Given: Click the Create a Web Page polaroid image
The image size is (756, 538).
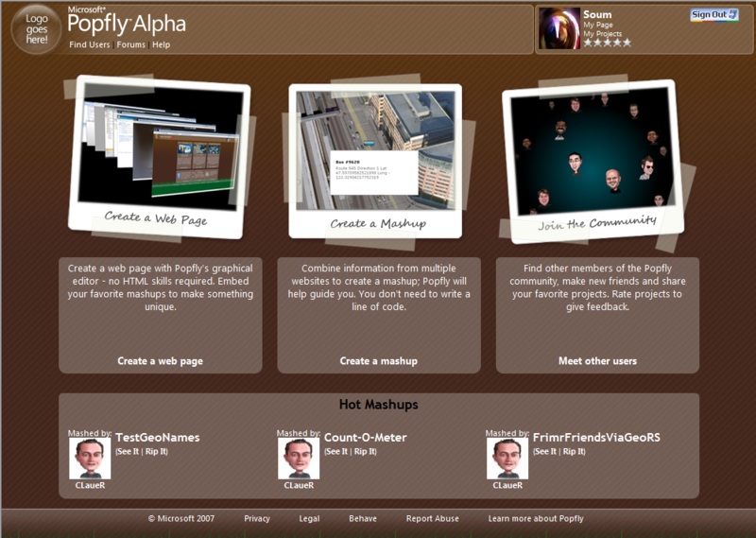Looking at the screenshot, I should click(160, 156).
